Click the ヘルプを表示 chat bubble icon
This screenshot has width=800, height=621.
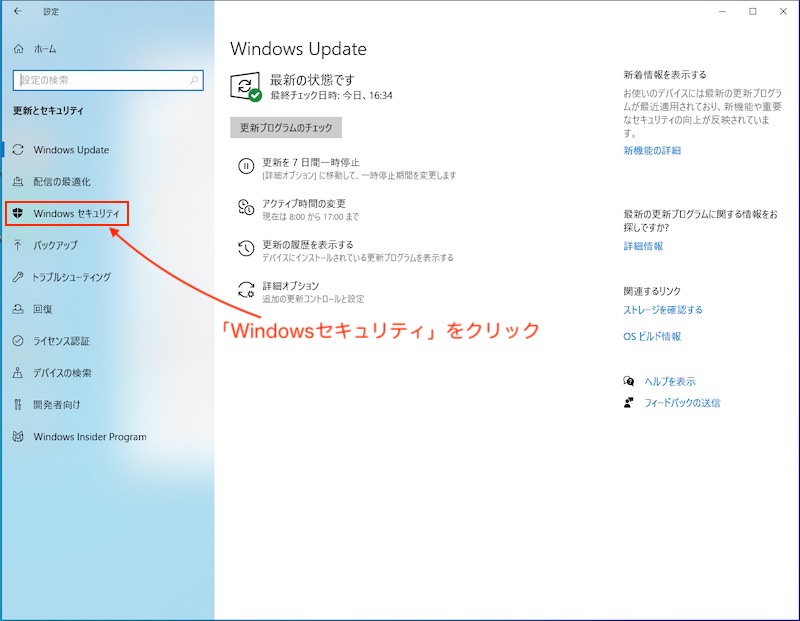point(629,381)
